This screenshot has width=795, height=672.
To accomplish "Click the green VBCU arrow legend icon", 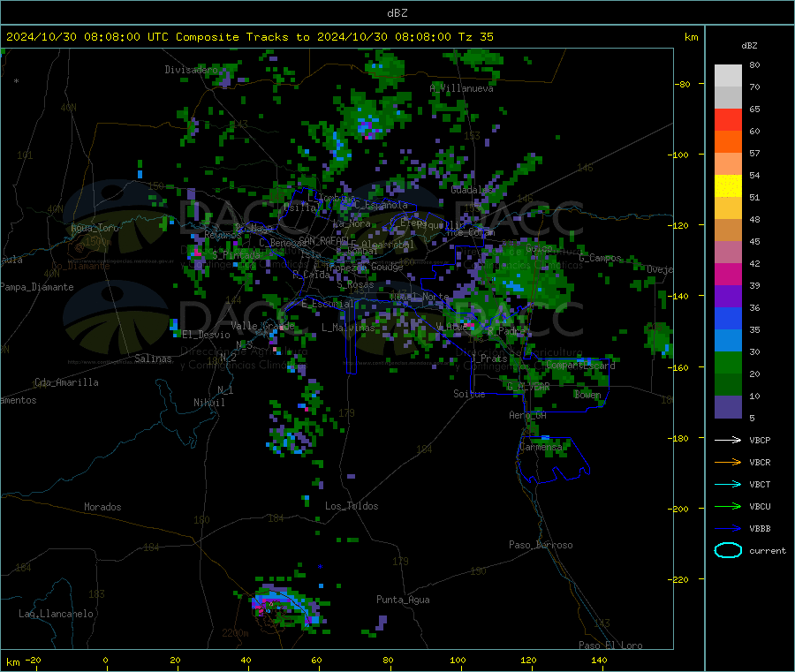I will pos(728,506).
